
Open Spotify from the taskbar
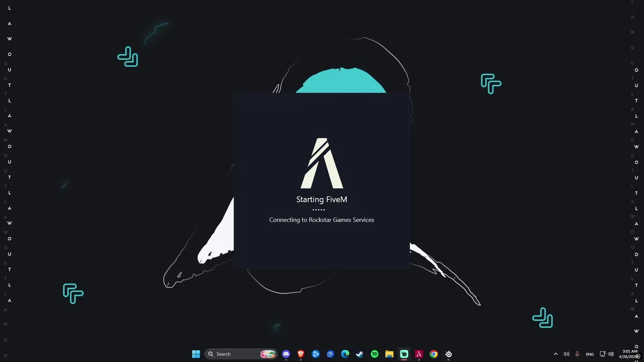[374, 354]
